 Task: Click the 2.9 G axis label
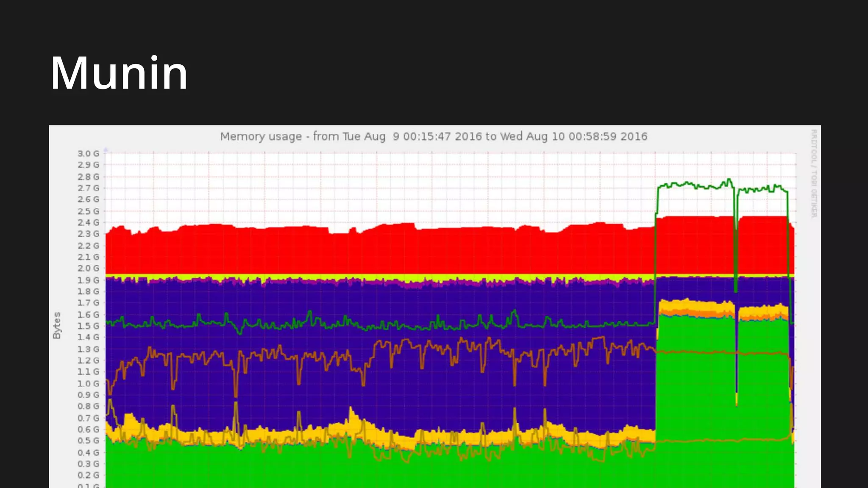coord(88,165)
